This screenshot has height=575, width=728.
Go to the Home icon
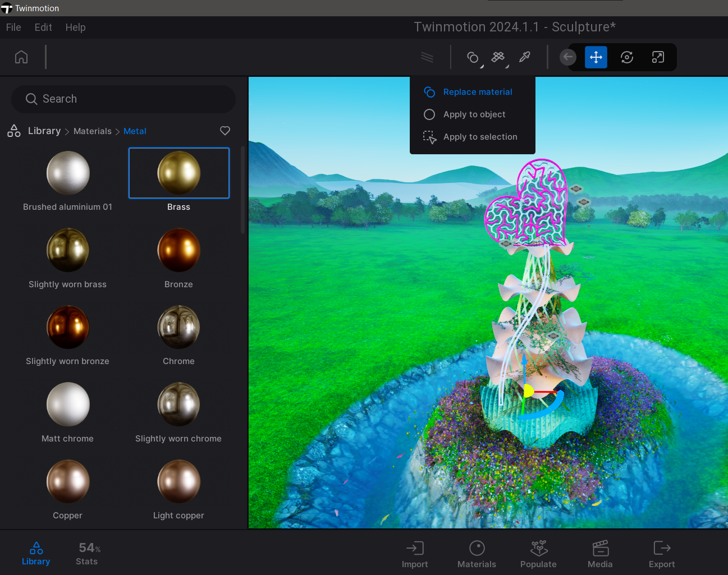tap(21, 57)
